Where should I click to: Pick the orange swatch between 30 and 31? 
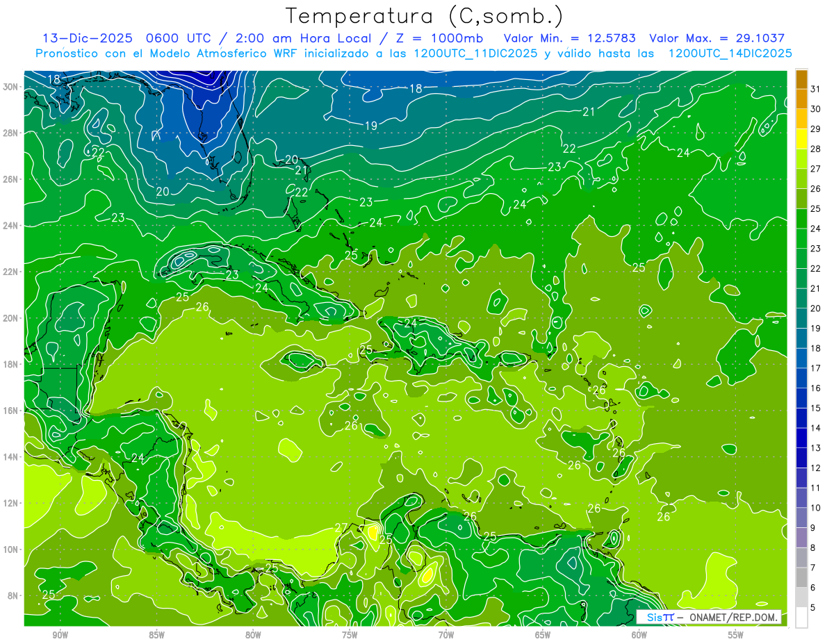click(x=801, y=99)
